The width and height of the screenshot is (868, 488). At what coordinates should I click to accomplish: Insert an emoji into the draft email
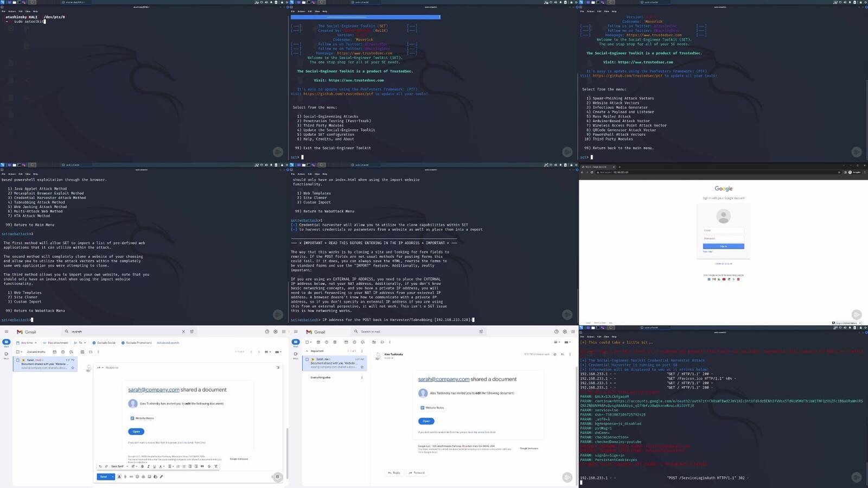click(x=137, y=477)
